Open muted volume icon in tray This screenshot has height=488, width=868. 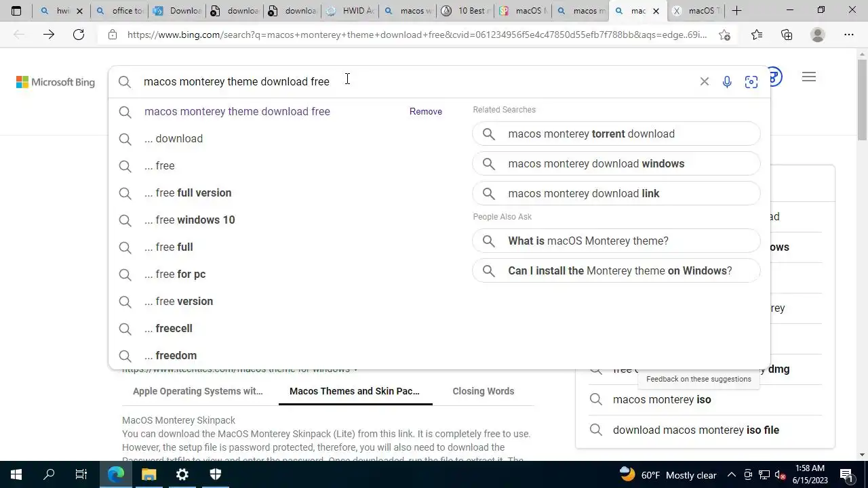780,474
